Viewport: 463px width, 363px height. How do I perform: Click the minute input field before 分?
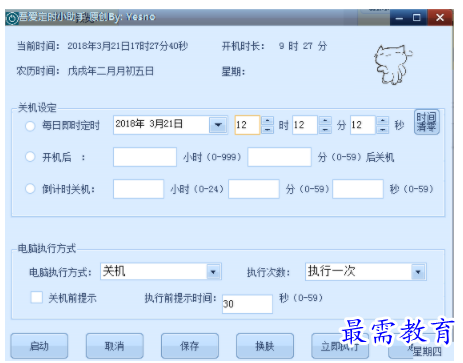[305, 125]
